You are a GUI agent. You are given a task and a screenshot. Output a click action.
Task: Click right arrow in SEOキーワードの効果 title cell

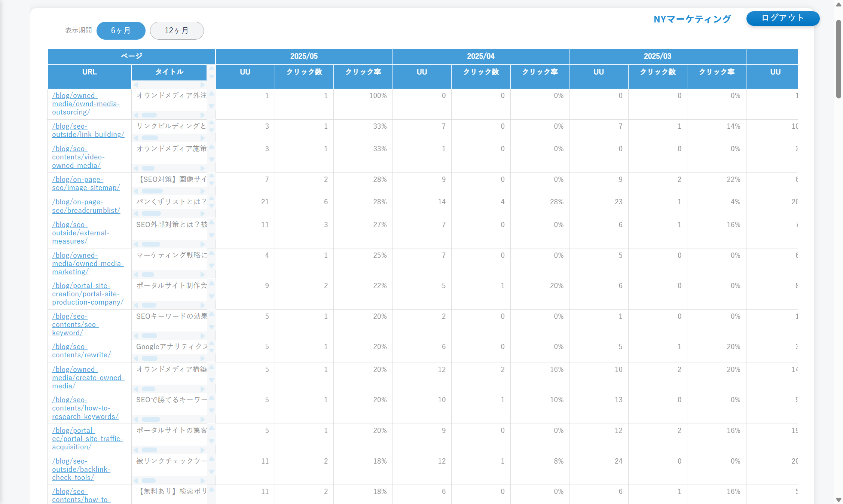tap(202, 336)
